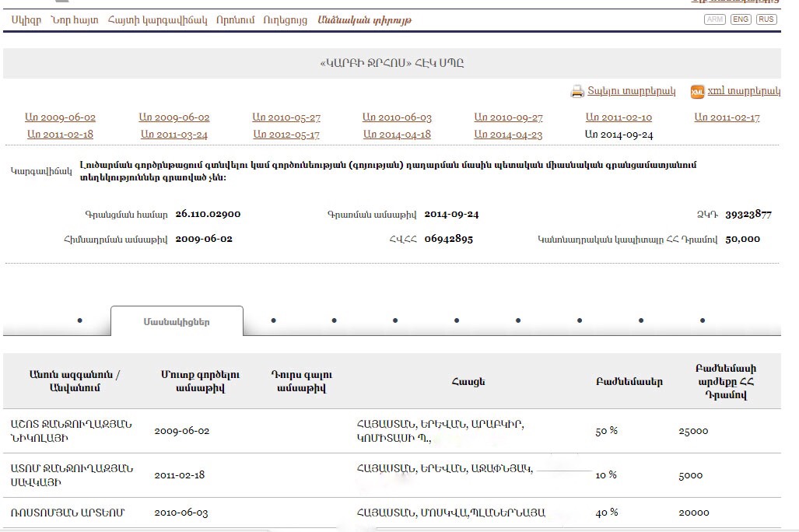Open record version Առ 2011-02-17
The image size is (799, 532).
click(x=727, y=117)
